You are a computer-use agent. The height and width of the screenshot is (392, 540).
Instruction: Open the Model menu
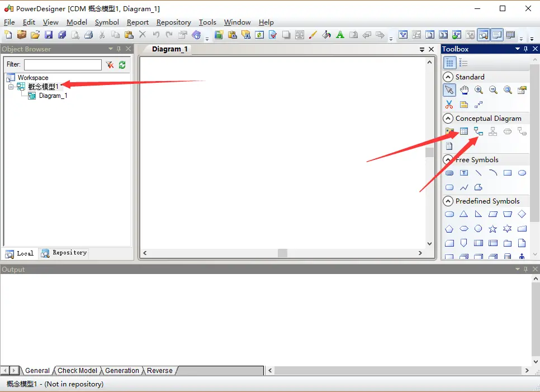(x=77, y=22)
